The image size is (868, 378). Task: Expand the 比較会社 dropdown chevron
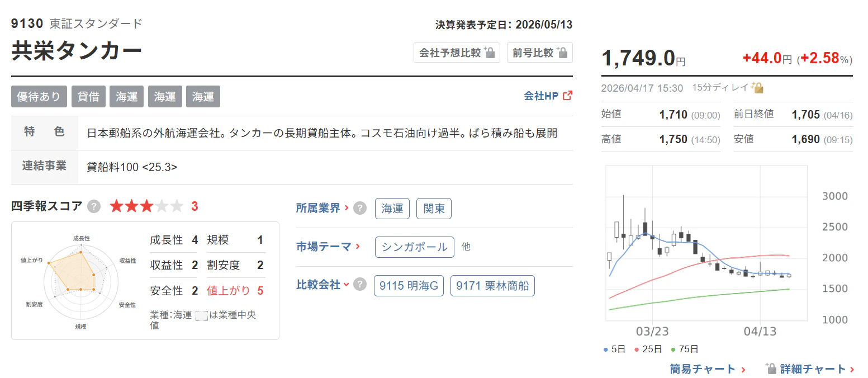pos(347,285)
